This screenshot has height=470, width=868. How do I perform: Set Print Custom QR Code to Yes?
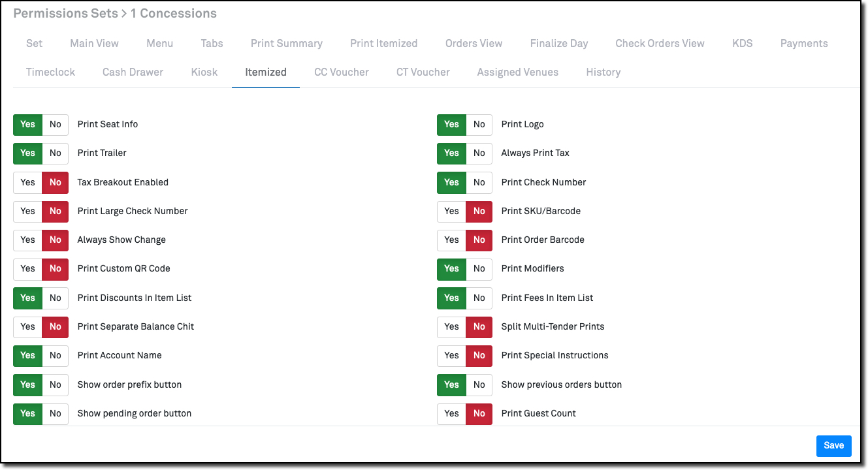click(27, 268)
